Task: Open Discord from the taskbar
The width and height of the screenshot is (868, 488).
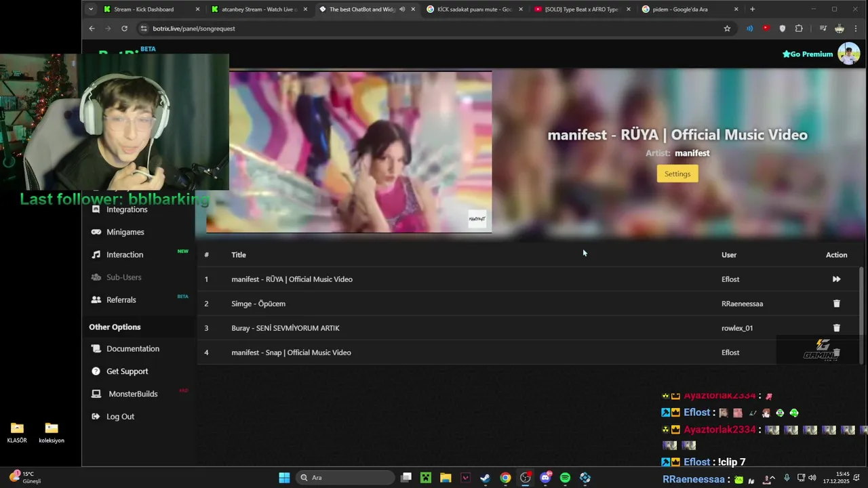Action: [x=545, y=478]
